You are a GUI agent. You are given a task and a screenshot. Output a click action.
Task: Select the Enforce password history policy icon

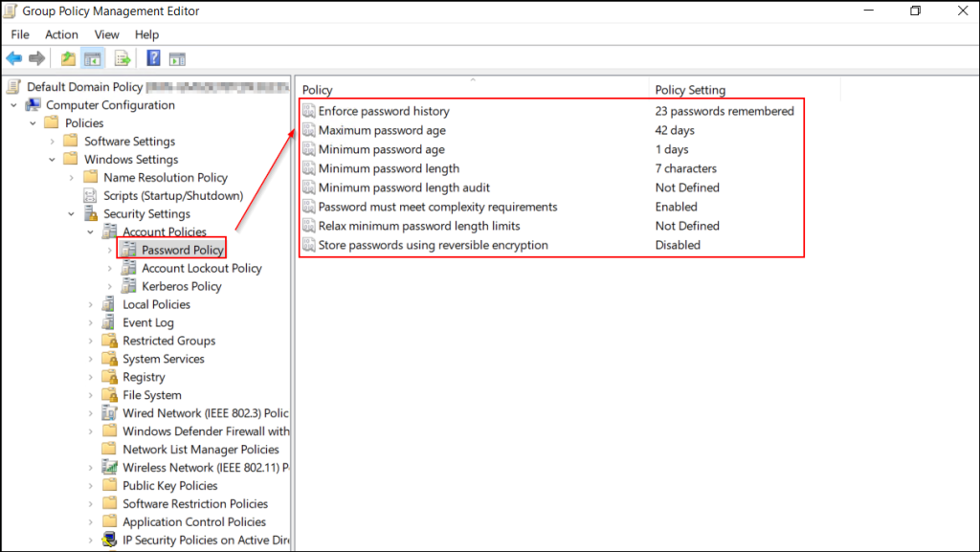click(308, 110)
